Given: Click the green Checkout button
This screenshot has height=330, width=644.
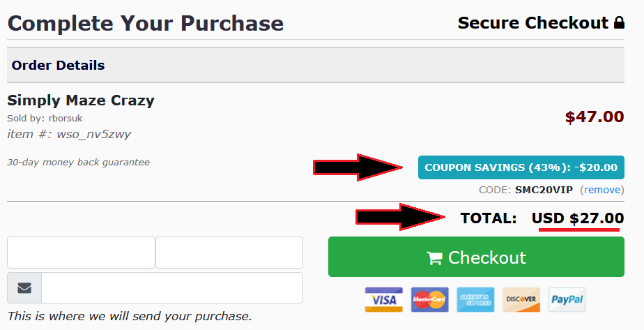Looking at the screenshot, I should click(476, 257).
